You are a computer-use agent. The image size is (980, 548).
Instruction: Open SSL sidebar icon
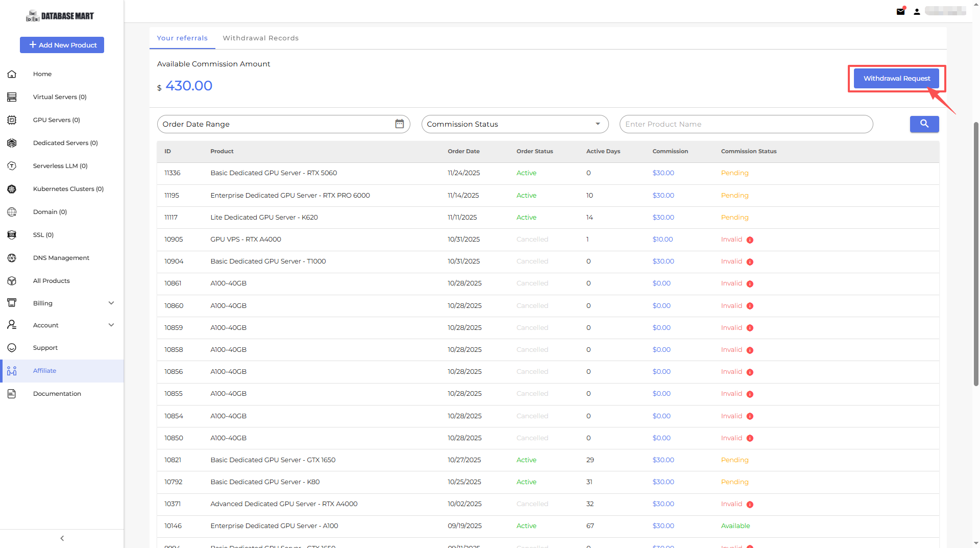click(12, 235)
